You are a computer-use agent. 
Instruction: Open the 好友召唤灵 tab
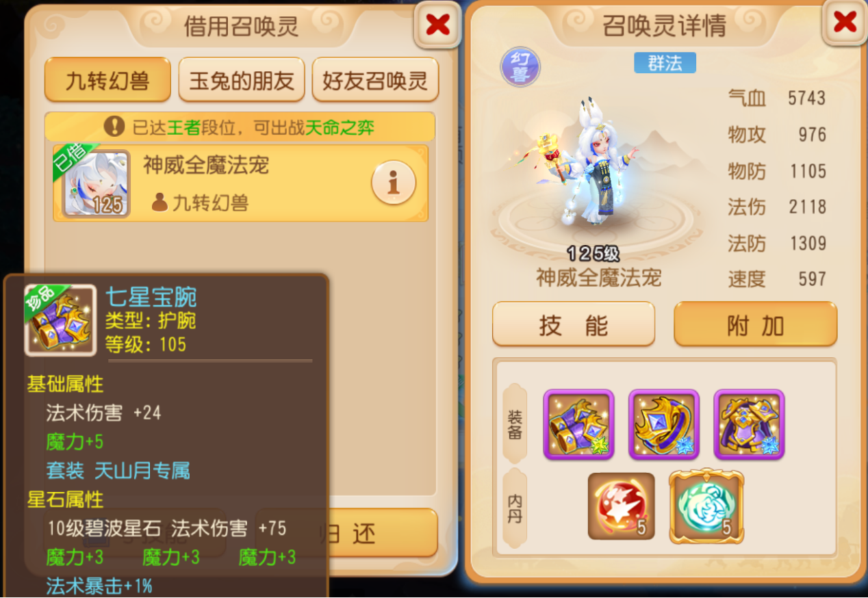pyautogui.click(x=375, y=80)
